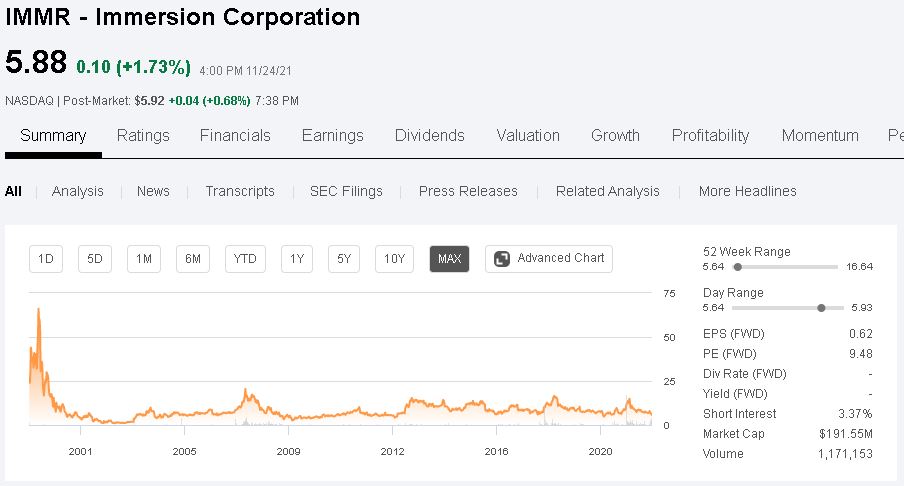Filter headlines by Analysis
The image size is (904, 486).
tap(78, 191)
